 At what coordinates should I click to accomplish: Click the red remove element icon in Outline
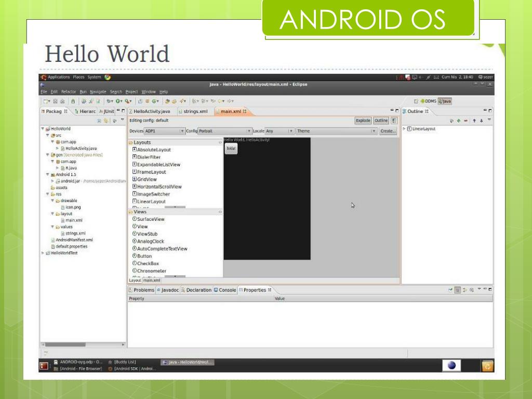click(465, 121)
